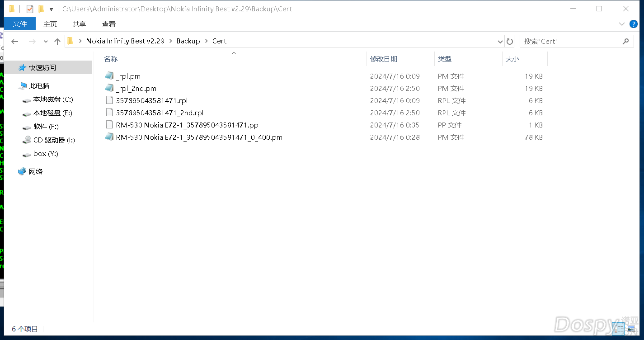Click file name 357895043581471_2nd.rpl
Viewport: 644px width, 340px height.
[x=160, y=113]
